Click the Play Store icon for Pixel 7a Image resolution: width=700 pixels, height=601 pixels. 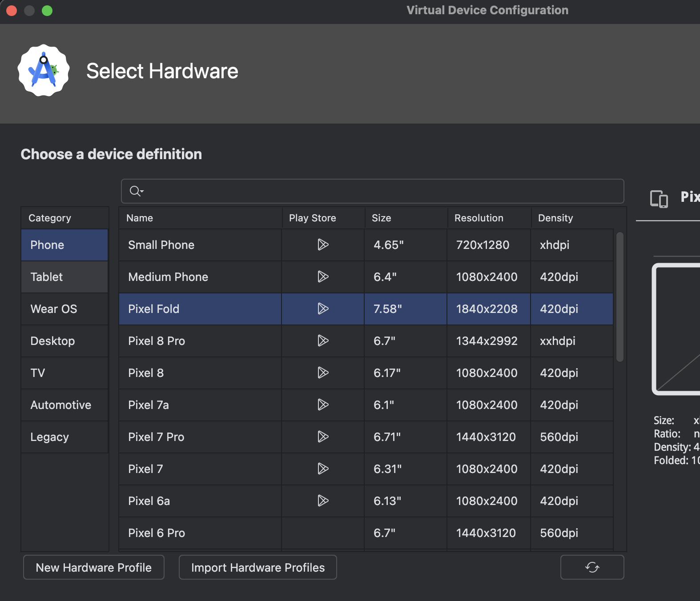[323, 405]
